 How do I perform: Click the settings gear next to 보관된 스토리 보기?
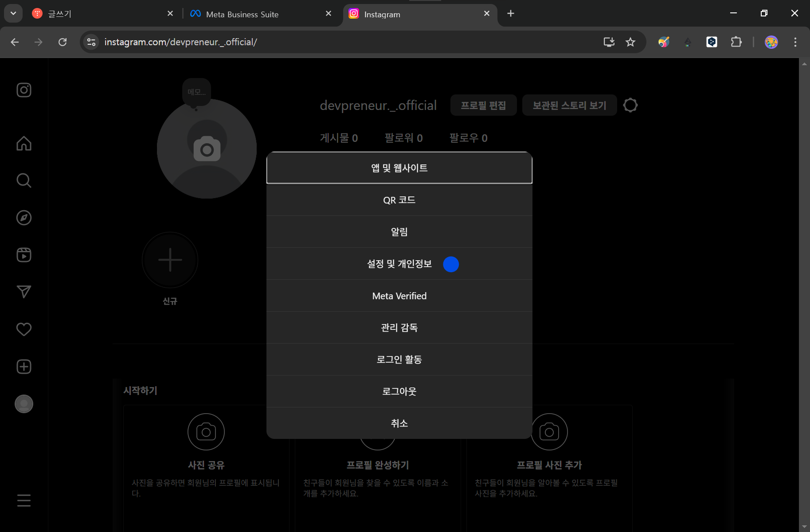pyautogui.click(x=630, y=105)
